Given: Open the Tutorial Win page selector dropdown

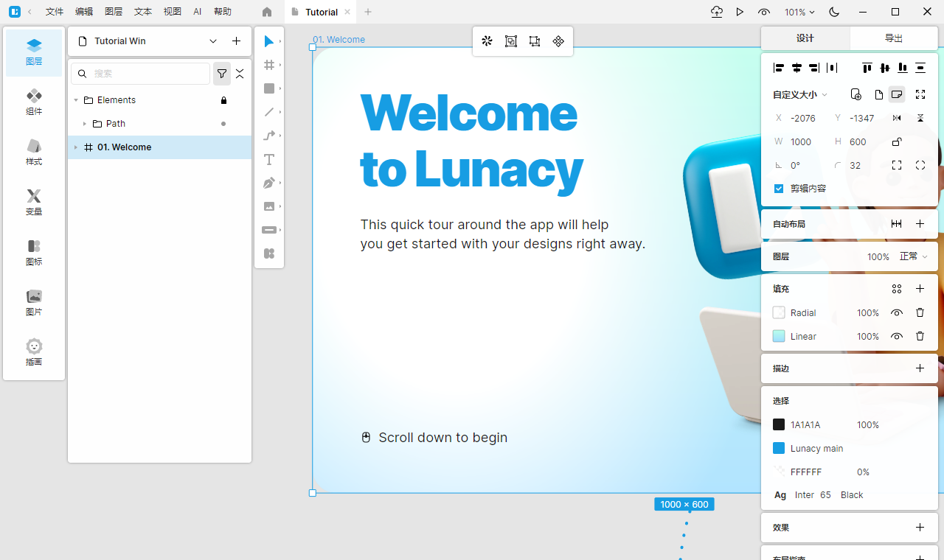Looking at the screenshot, I should 213,41.
